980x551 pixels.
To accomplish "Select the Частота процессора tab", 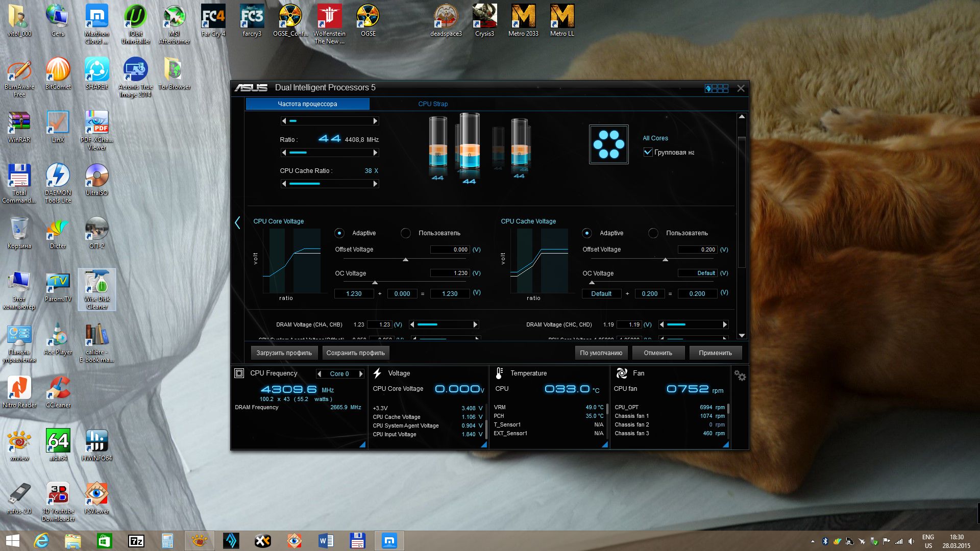I will coord(307,104).
